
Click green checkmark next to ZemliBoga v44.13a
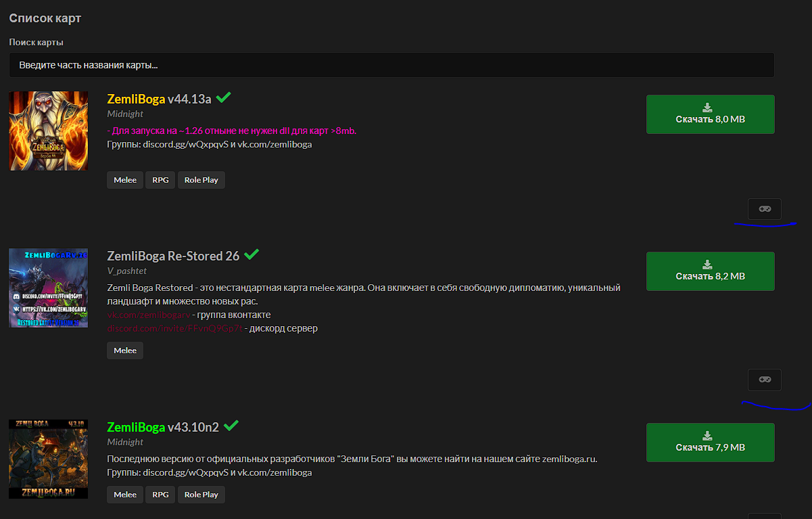(223, 98)
